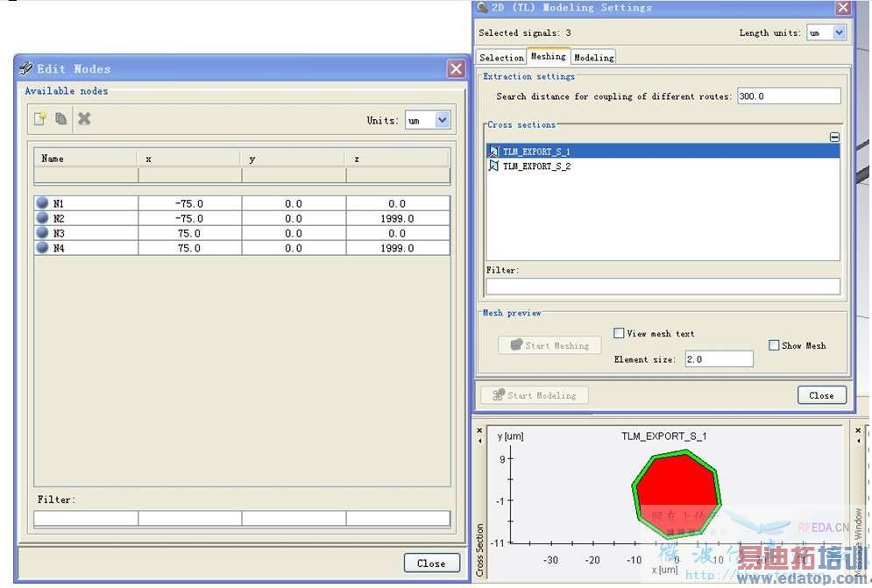Select TLM_EXPORT_S_2 cross section
The image size is (872, 588).
click(x=663, y=166)
